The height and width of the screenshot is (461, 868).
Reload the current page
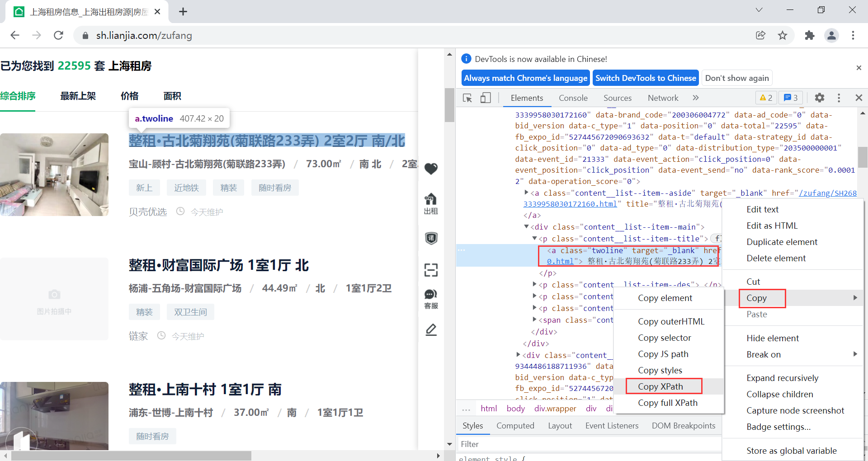(58, 35)
